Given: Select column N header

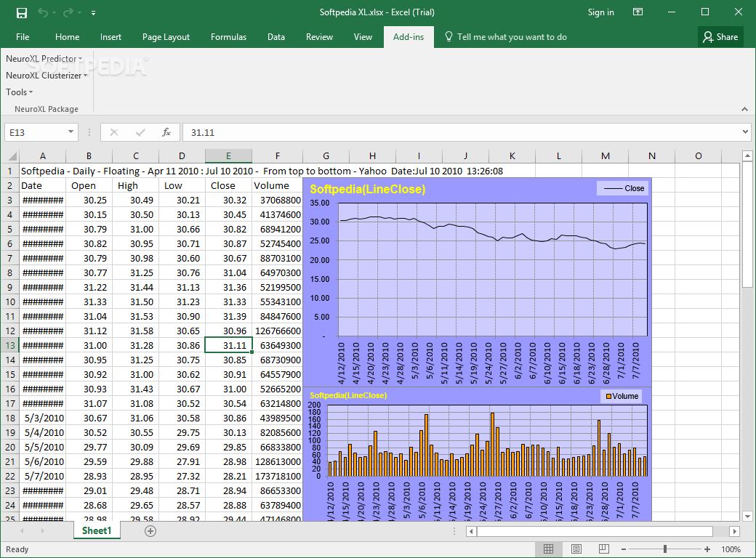Looking at the screenshot, I should (652, 155).
